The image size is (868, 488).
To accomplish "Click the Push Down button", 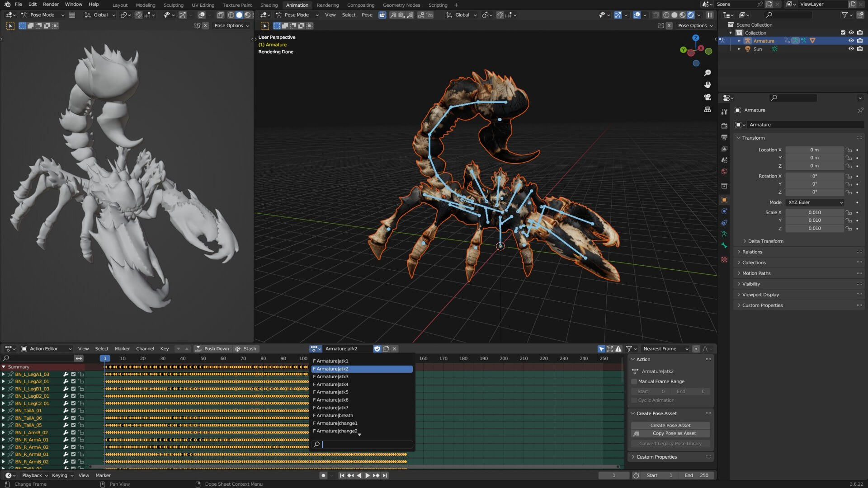I will (212, 349).
